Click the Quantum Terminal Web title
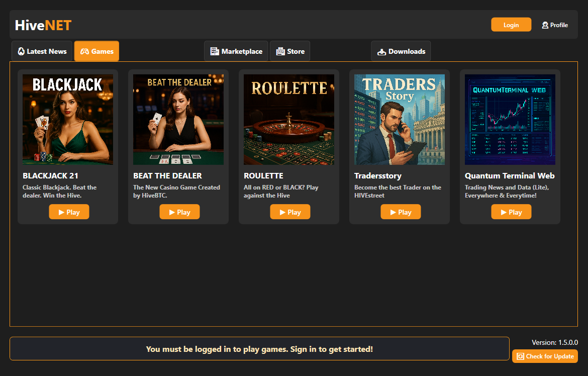 (510, 176)
